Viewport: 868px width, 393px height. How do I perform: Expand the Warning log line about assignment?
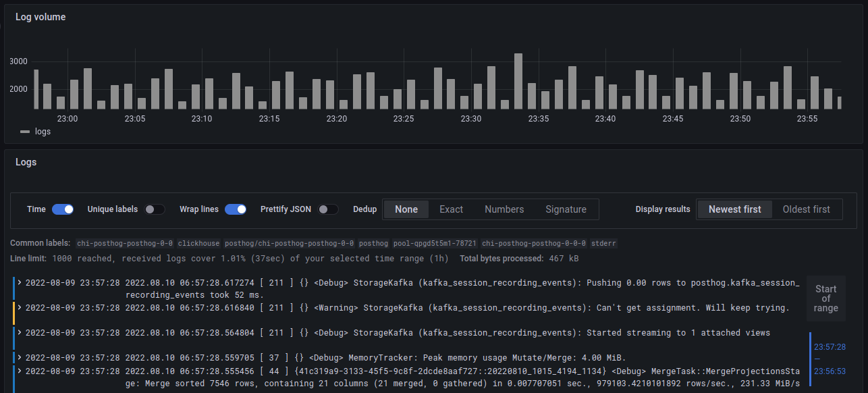tap(18, 307)
